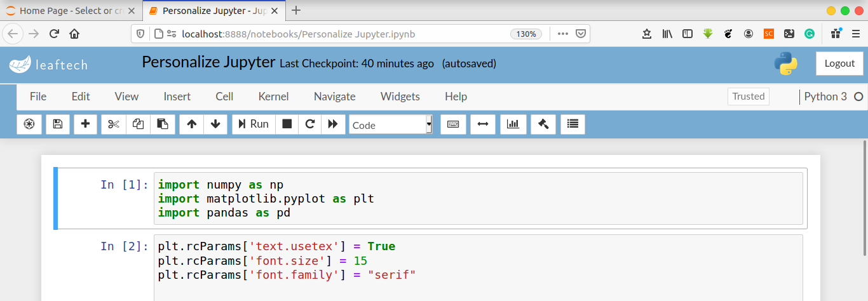Restart and run all cells via the fast-forward icon
The height and width of the screenshot is (301, 868).
pyautogui.click(x=333, y=124)
